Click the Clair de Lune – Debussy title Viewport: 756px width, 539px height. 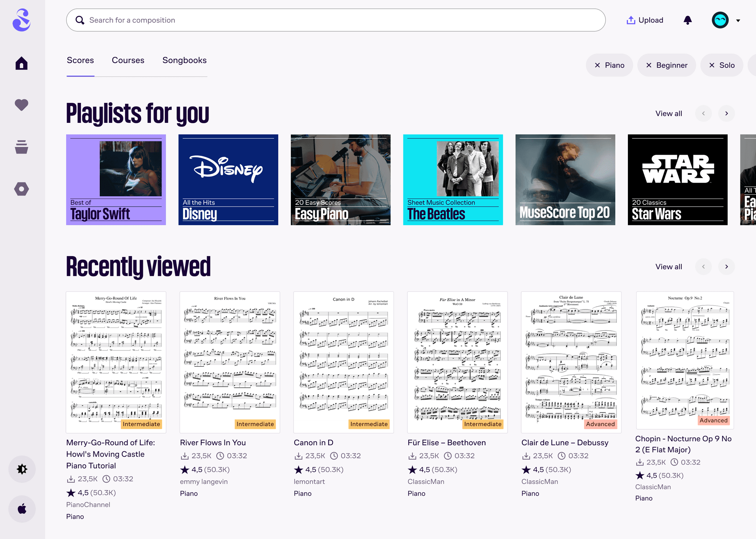pos(565,443)
